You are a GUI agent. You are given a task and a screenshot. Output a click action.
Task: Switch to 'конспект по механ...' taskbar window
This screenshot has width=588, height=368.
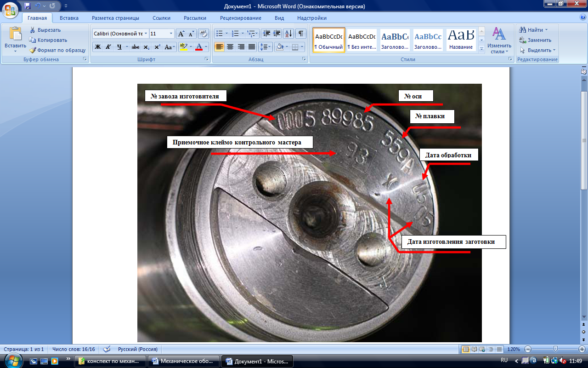click(110, 361)
